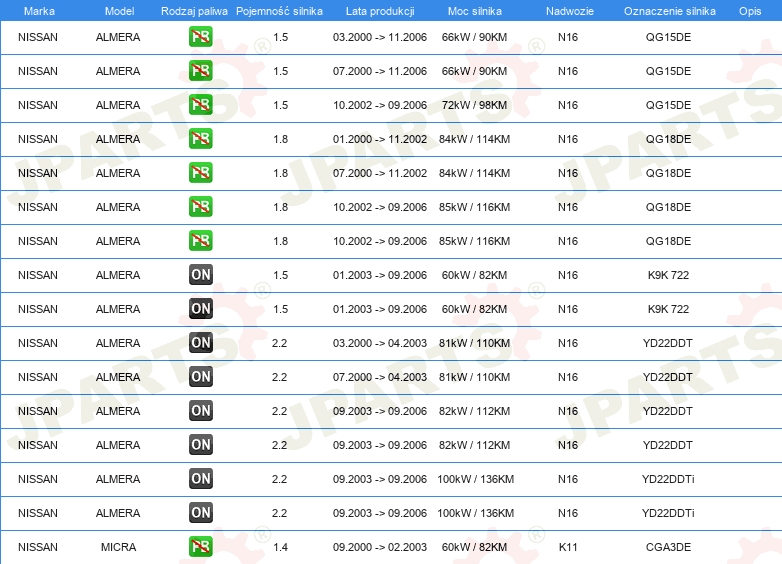The image size is (782, 564).
Task: Click the petrol fuel icon in the MICRA row
Action: (x=200, y=547)
